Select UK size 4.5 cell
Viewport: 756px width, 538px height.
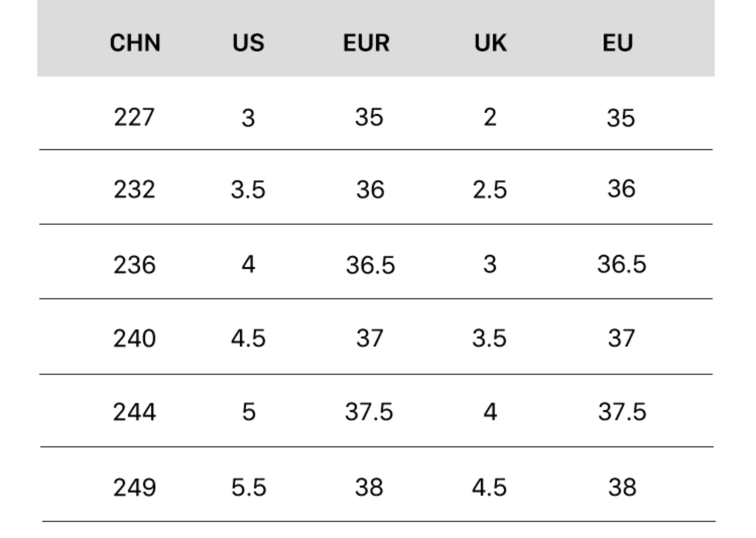tap(490, 488)
